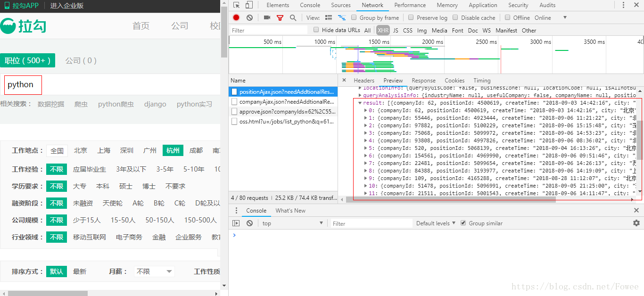Click the 职位 (500+) tab
This screenshot has width=644, height=296.
pos(28,60)
